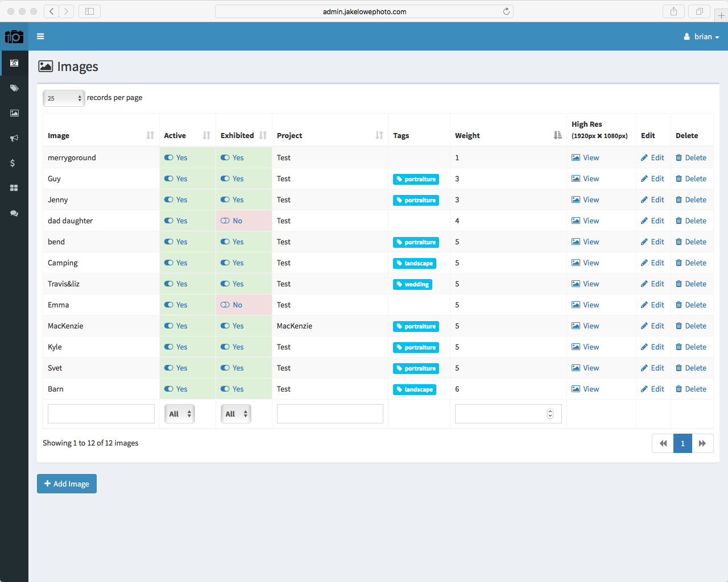
Task: Toggle Exhibited for dad daughter
Action: [231, 221]
